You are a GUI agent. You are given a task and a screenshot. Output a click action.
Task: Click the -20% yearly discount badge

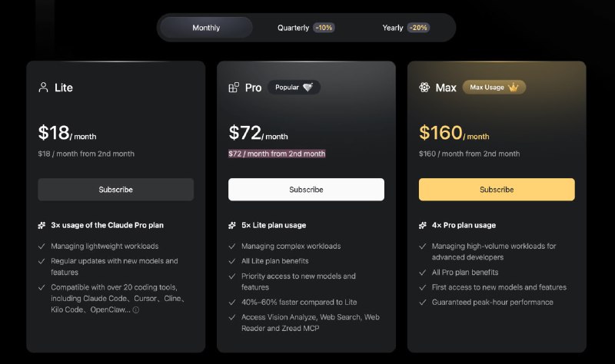[x=419, y=28]
